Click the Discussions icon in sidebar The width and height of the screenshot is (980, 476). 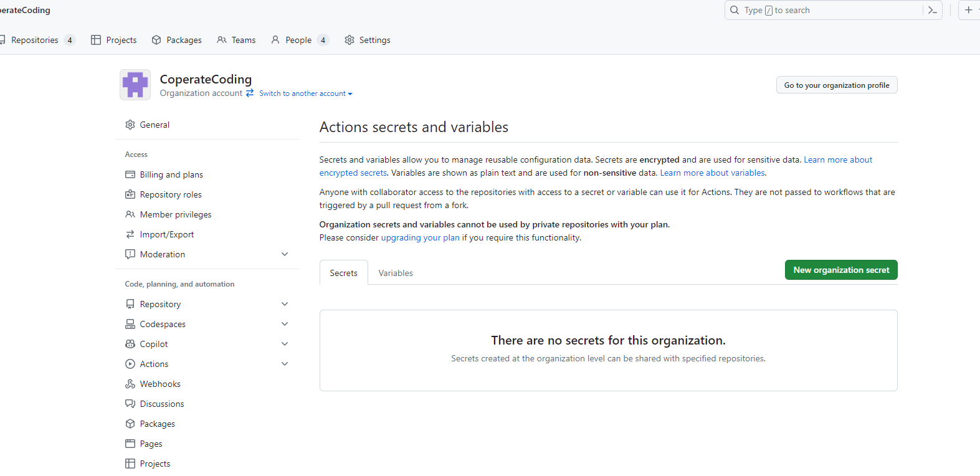(130, 404)
